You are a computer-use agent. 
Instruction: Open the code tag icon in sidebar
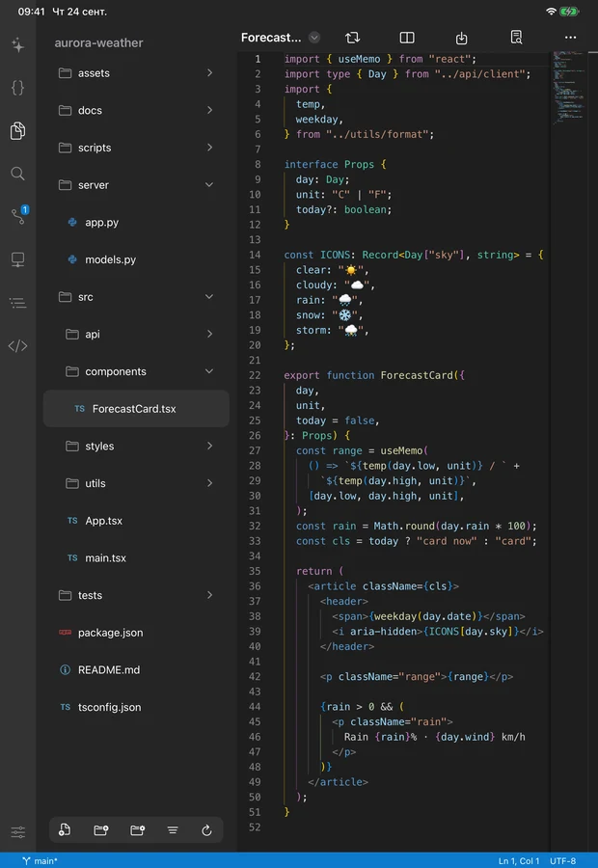click(17, 346)
